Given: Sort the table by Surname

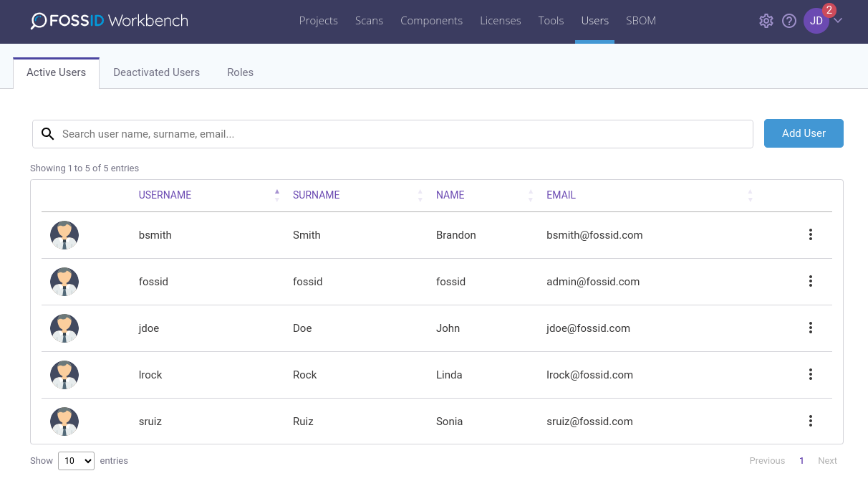Looking at the screenshot, I should click(x=317, y=195).
